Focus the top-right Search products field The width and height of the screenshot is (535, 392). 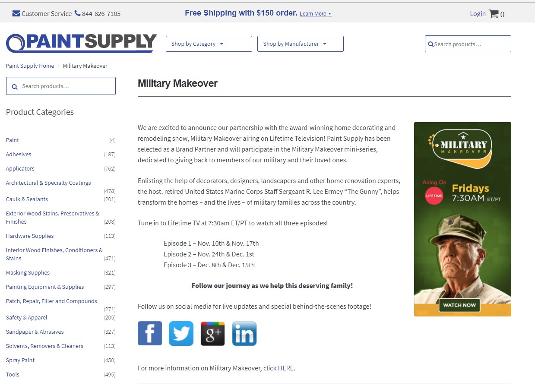tap(471, 44)
